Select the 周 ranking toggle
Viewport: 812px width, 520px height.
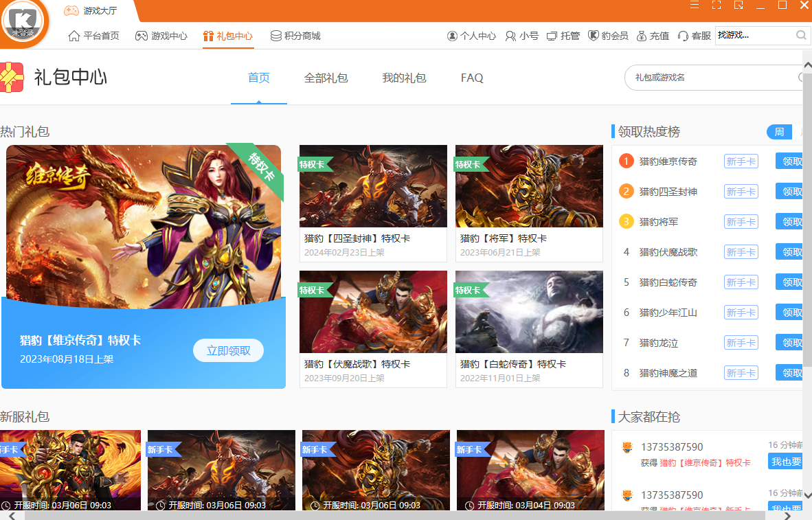coord(780,132)
